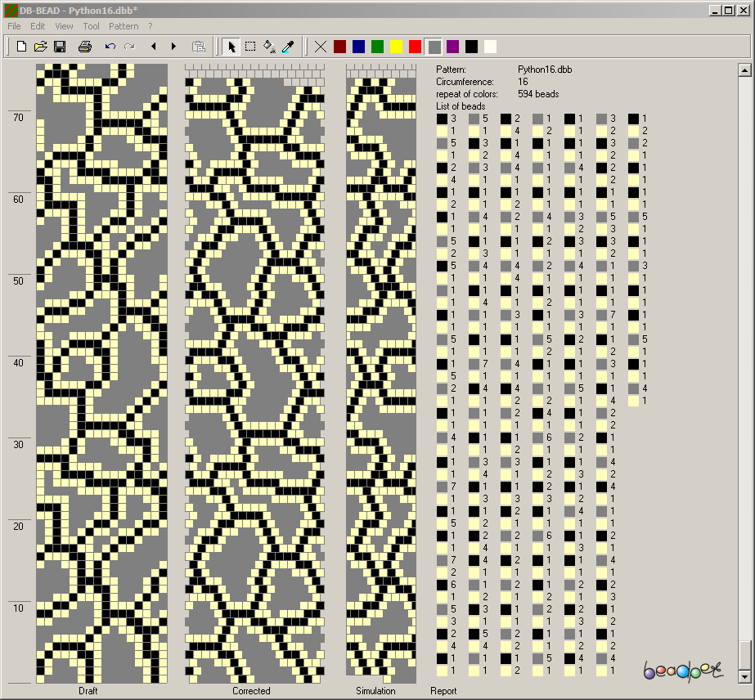Undo the last action
The height and width of the screenshot is (700, 755).
pos(110,47)
